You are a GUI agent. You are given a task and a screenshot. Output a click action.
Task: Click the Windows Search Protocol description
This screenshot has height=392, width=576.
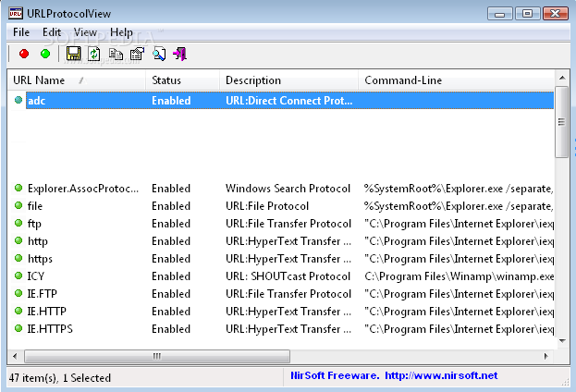click(x=288, y=189)
